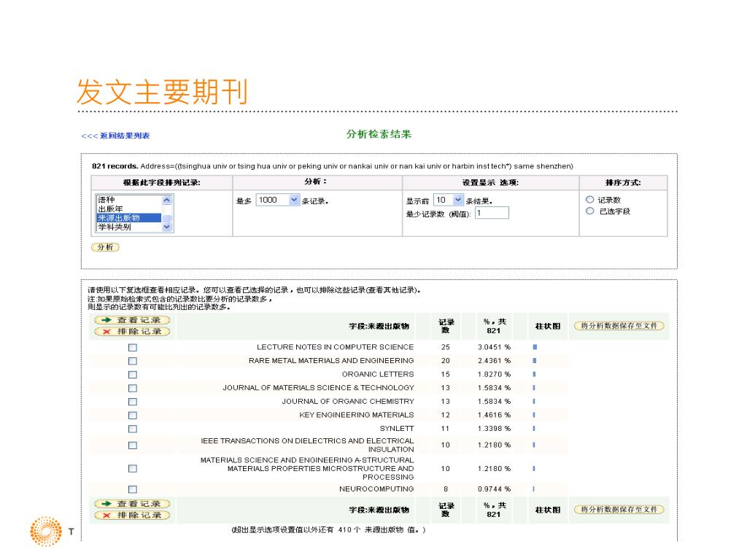Click LECTURE NOTES IN COMPUTER SCIENCE text
Screen dimensions: 747x560
pos(336,347)
